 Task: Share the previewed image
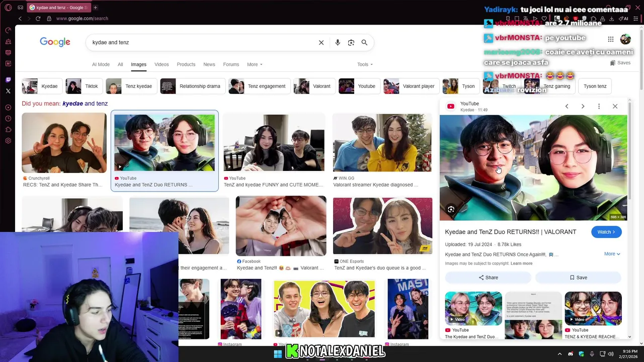(x=488, y=278)
